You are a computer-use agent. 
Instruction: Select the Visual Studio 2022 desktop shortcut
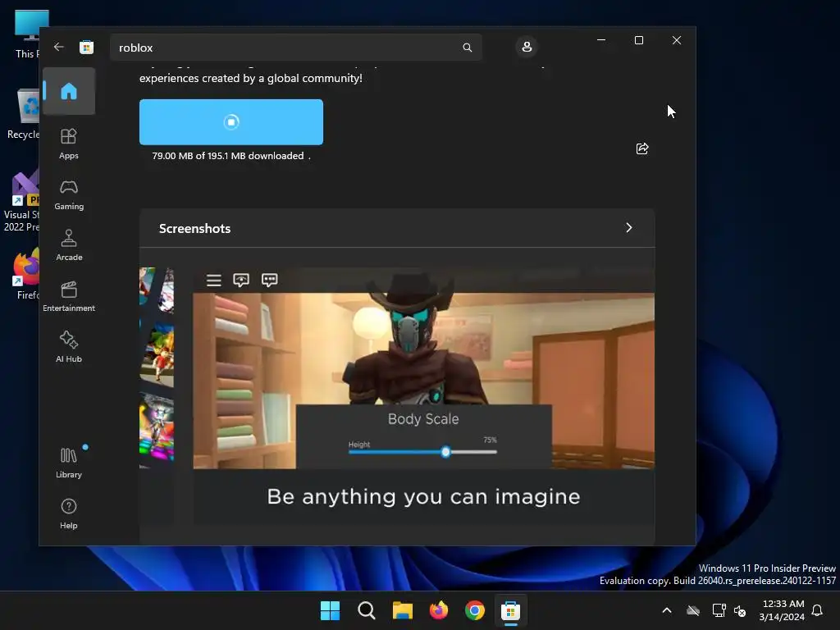[x=21, y=202]
